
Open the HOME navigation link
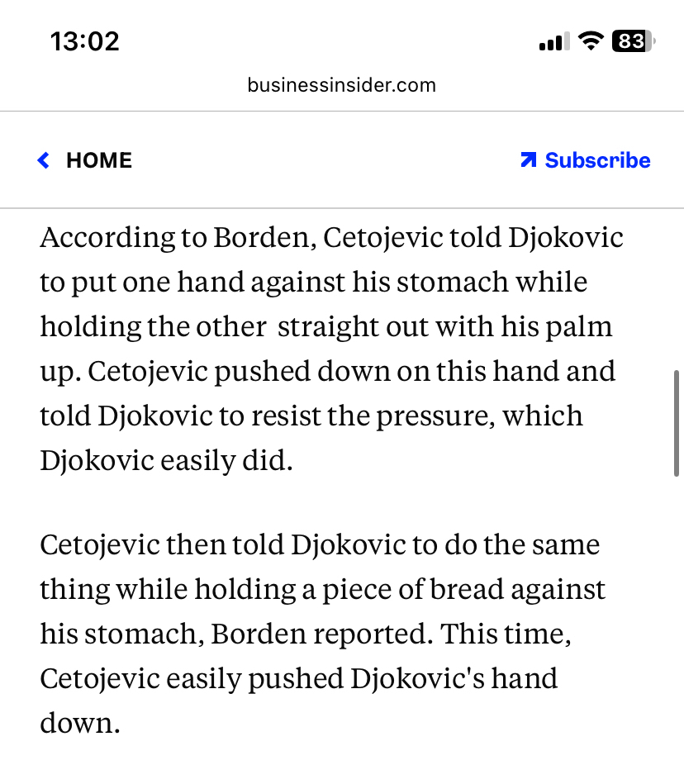tap(99, 160)
